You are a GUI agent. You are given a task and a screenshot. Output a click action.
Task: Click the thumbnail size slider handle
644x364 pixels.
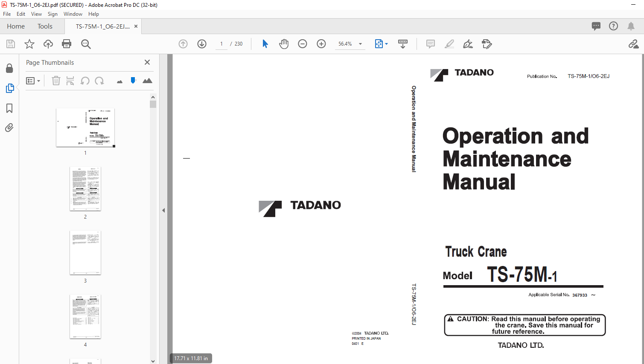coord(133,80)
